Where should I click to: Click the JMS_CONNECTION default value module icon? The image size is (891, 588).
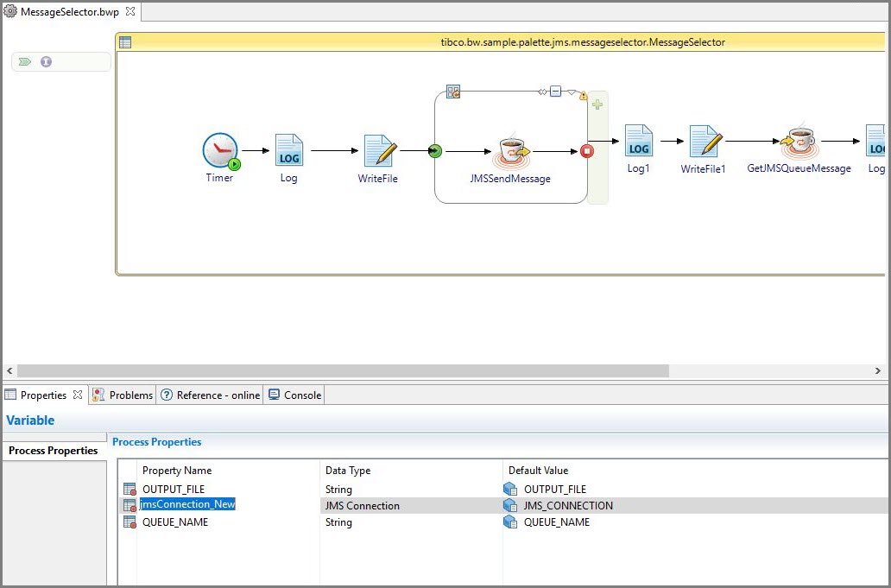(x=510, y=505)
